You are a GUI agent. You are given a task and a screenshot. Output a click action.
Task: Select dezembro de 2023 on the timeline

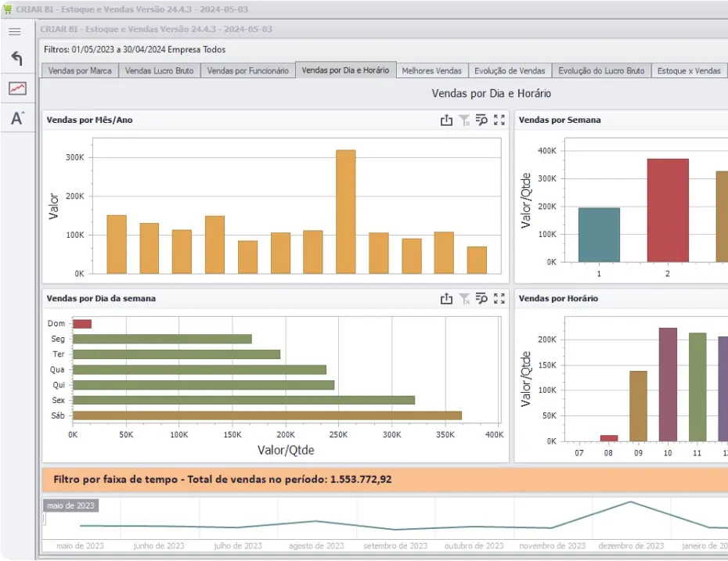click(631, 545)
